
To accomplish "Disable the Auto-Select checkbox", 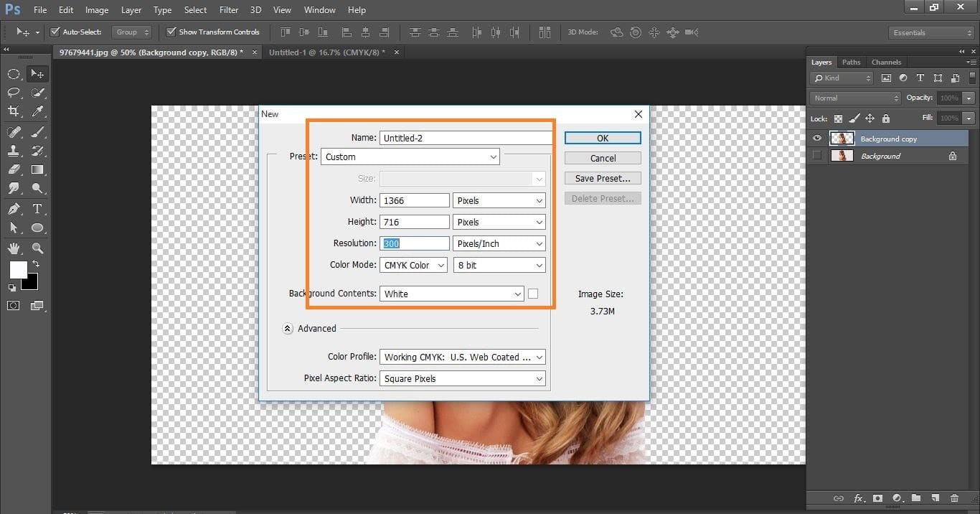I will coord(55,32).
